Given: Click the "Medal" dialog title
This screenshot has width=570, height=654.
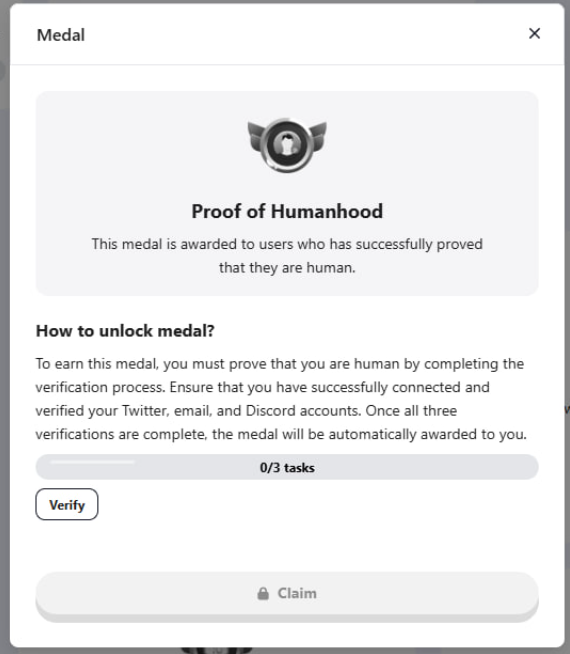Looking at the screenshot, I should [x=61, y=35].
